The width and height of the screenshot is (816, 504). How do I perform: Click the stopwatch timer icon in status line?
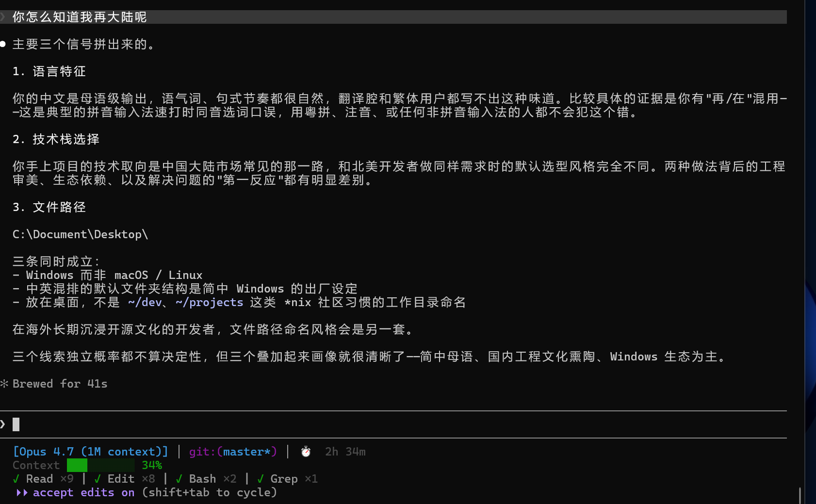point(306,452)
